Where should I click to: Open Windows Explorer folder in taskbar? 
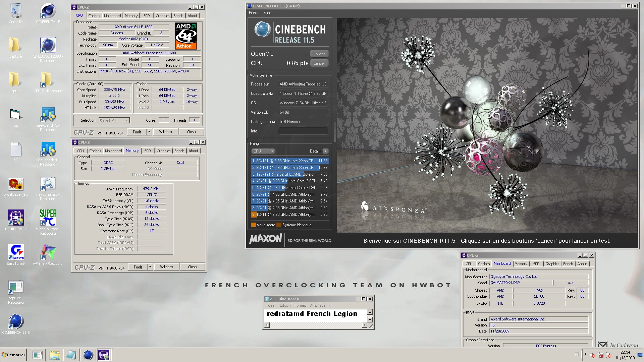[x=54, y=355]
